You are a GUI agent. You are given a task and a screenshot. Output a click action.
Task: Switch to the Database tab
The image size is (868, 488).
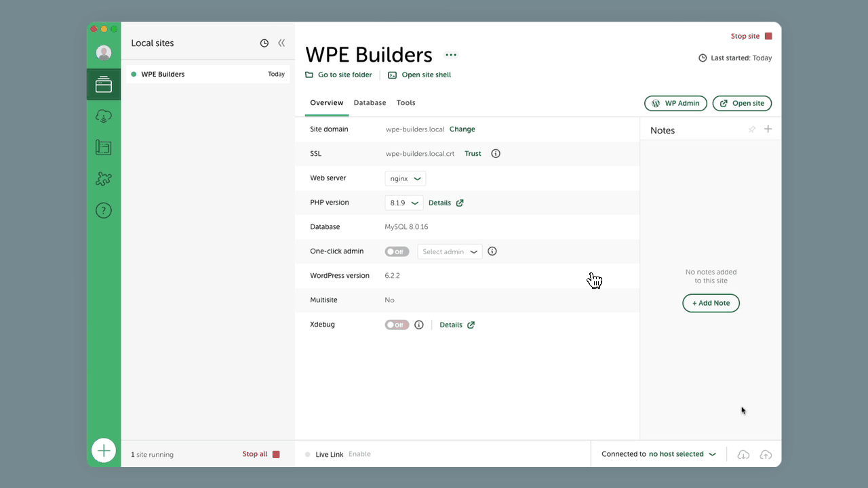click(x=370, y=103)
